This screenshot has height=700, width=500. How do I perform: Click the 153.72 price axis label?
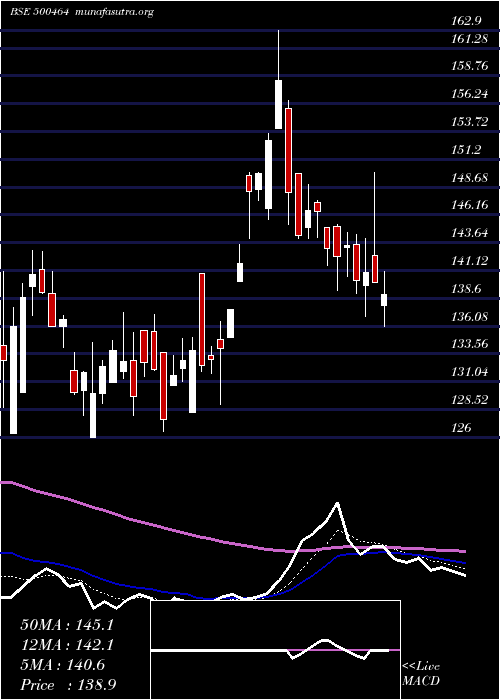[x=469, y=122]
